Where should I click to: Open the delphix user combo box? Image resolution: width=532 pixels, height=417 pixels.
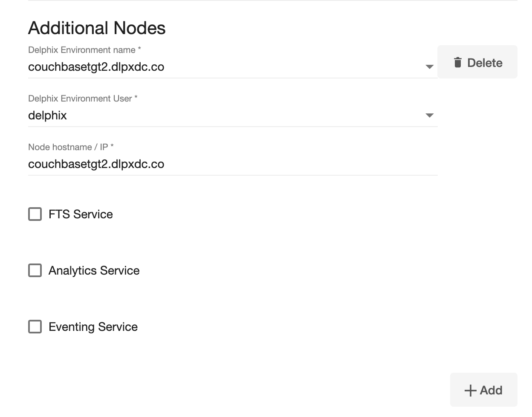click(x=213, y=116)
